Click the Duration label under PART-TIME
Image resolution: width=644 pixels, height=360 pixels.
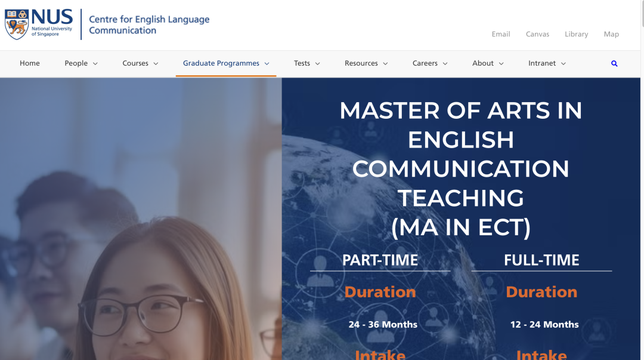(x=380, y=292)
